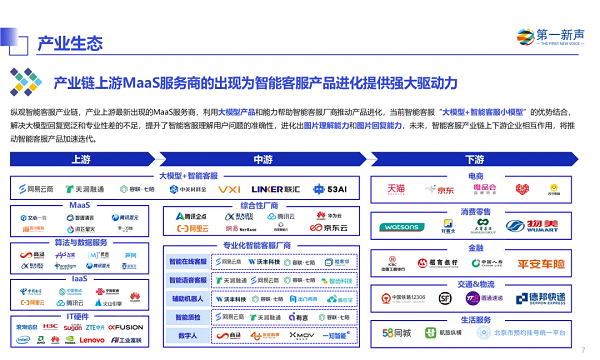Click the 生活服务 category label
This screenshot has width=600, height=360.
[476, 320]
